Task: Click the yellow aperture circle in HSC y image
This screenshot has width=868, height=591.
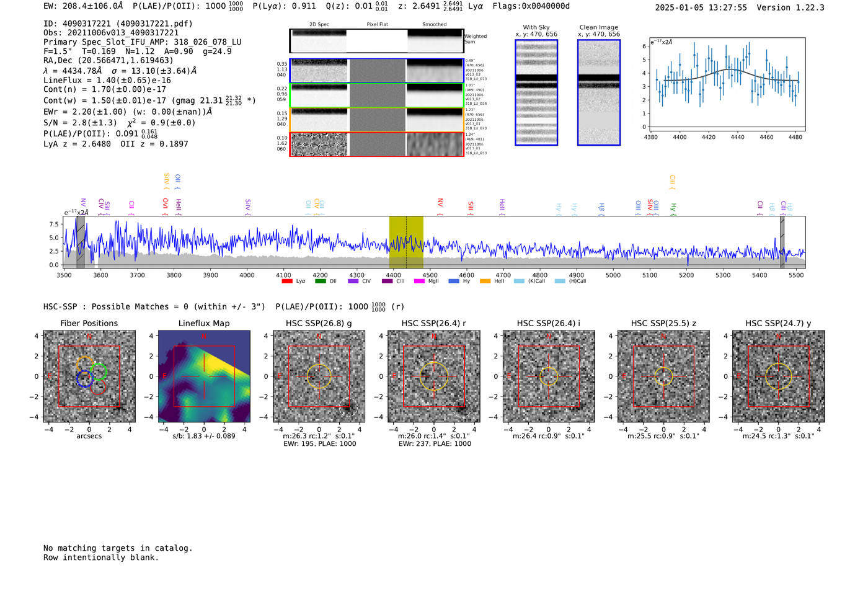Action: pyautogui.click(x=779, y=376)
